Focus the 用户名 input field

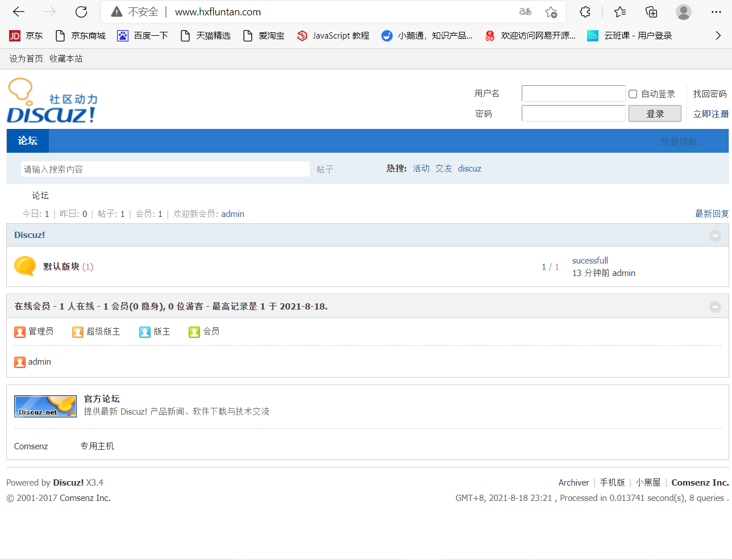(x=573, y=94)
